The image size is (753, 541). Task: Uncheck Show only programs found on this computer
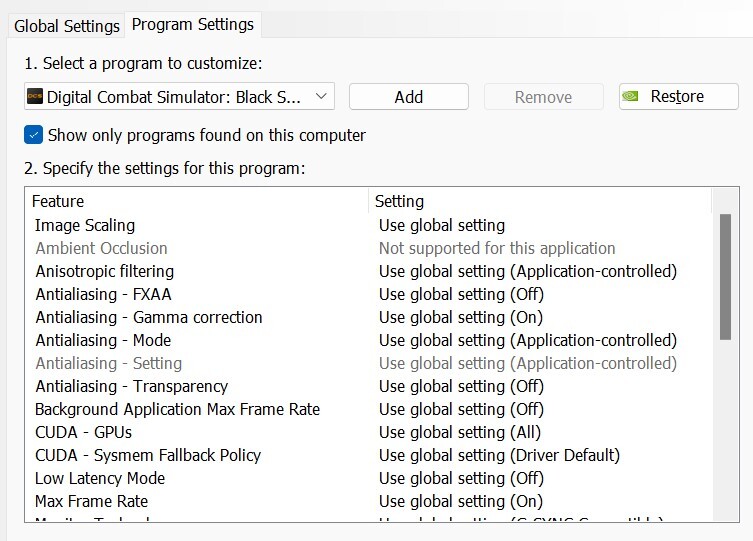pyautogui.click(x=34, y=135)
